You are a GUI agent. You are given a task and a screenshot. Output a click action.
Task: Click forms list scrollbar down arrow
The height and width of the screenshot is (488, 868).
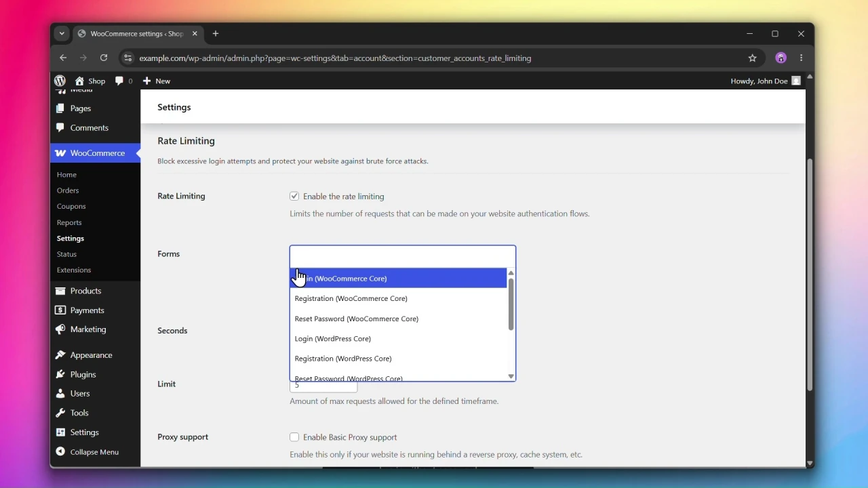511,377
